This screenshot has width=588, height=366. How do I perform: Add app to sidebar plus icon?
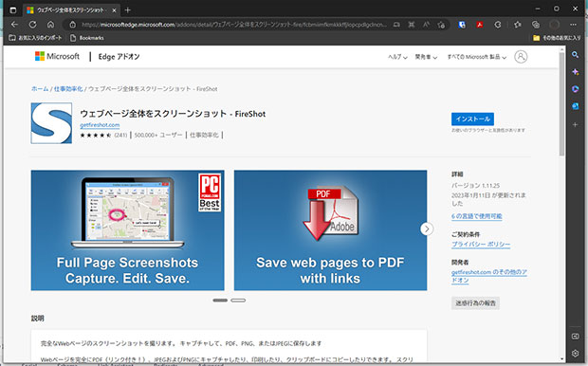(x=576, y=124)
